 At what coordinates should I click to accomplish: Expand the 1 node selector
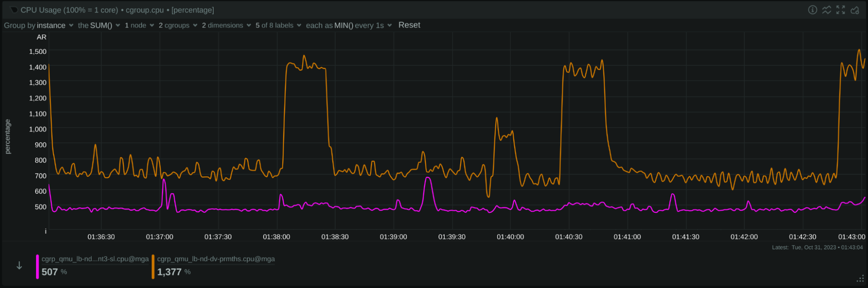click(139, 26)
